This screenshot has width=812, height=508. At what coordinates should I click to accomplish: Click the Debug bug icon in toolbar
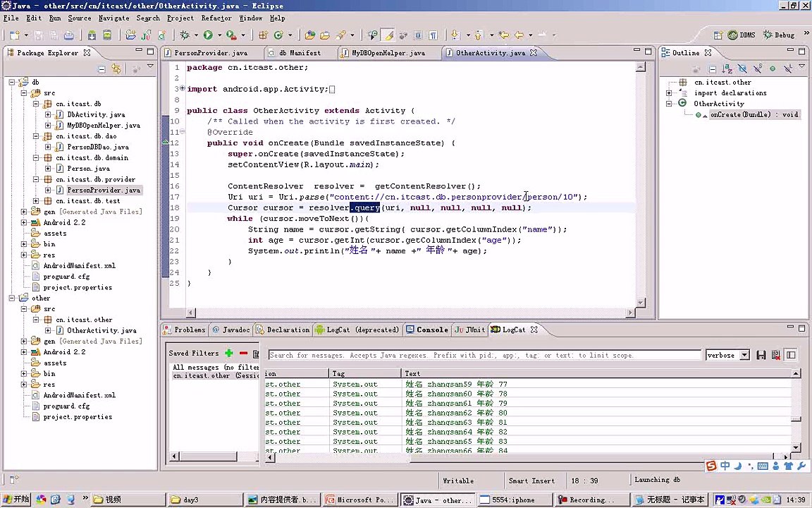point(185,35)
